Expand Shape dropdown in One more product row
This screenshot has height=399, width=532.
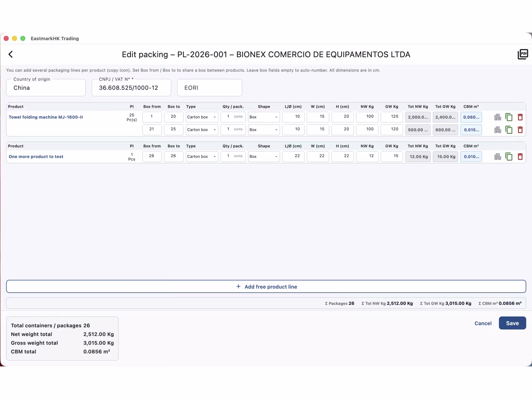(x=264, y=157)
